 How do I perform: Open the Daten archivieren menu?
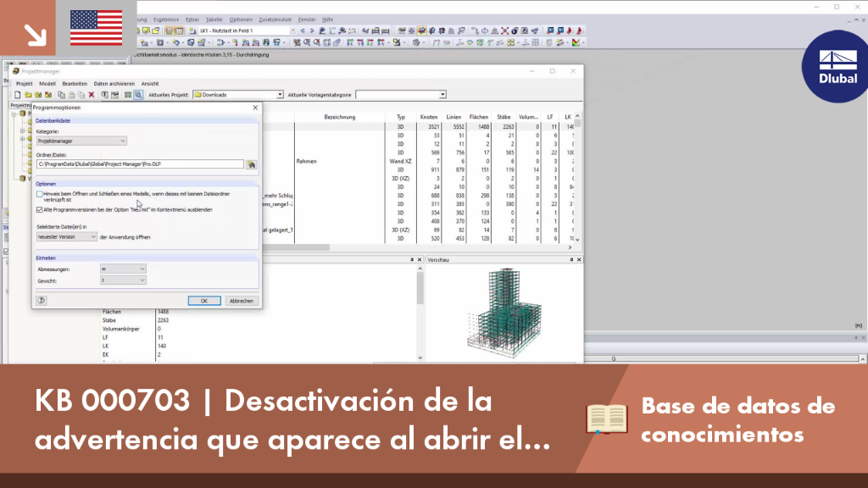click(114, 84)
